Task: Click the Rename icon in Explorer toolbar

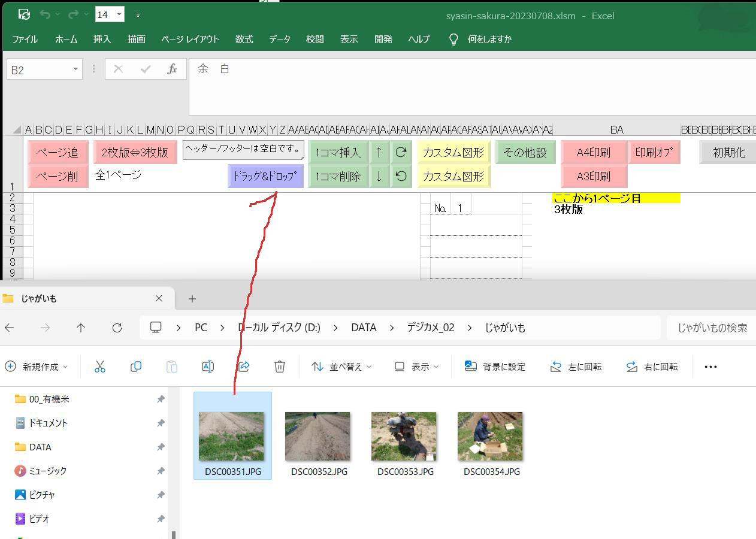Action: click(x=208, y=367)
